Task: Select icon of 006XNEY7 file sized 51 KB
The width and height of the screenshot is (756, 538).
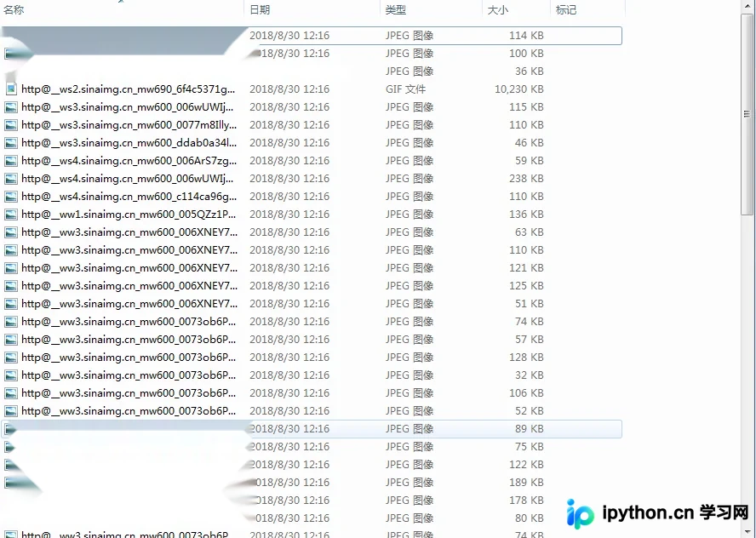Action: [x=11, y=304]
